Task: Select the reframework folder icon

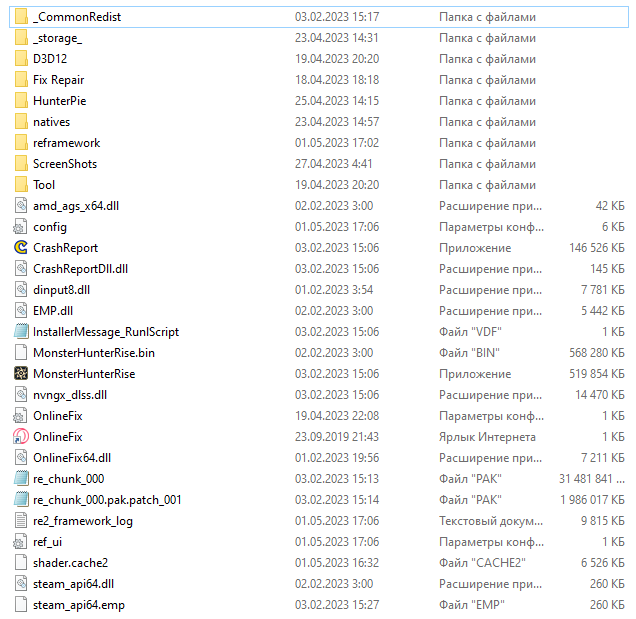Action: pos(21,143)
